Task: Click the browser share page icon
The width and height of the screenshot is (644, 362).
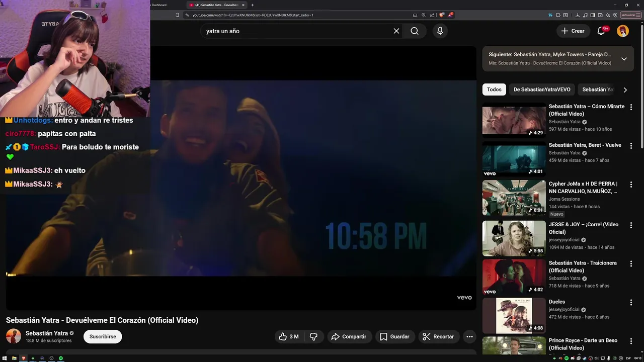Action: (432, 15)
